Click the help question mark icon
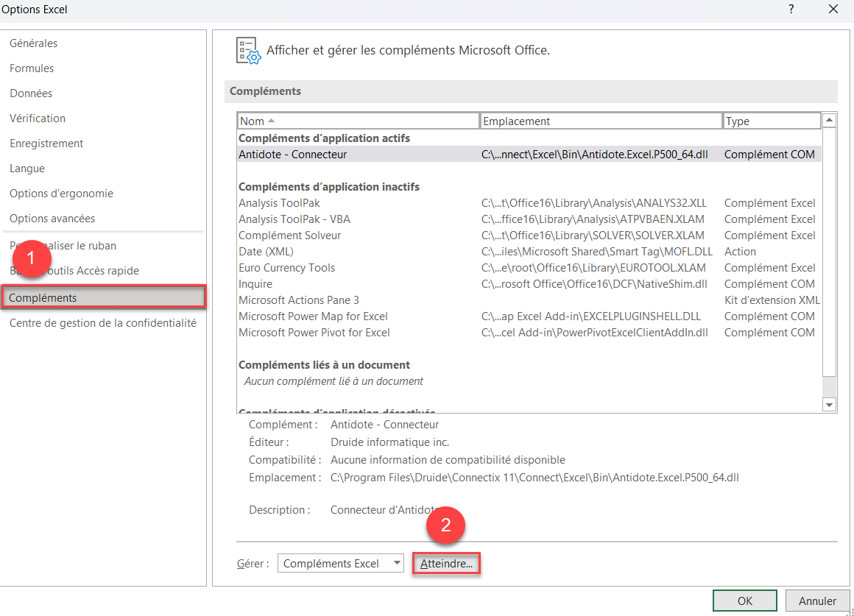854x616 pixels. pyautogui.click(x=791, y=10)
